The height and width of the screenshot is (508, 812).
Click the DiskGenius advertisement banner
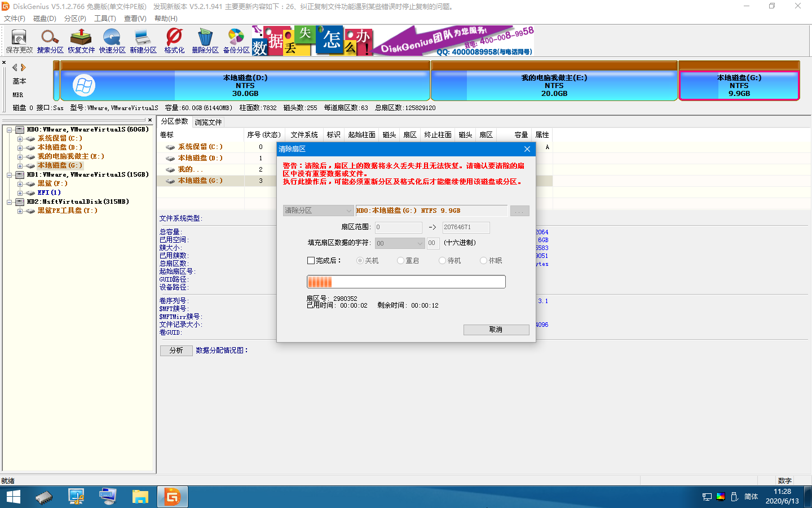(393, 41)
